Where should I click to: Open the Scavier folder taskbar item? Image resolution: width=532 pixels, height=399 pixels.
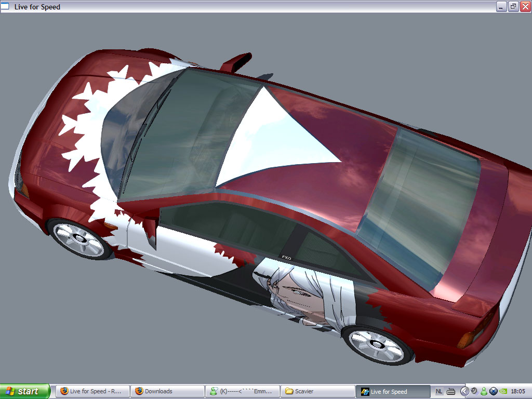tap(317, 391)
